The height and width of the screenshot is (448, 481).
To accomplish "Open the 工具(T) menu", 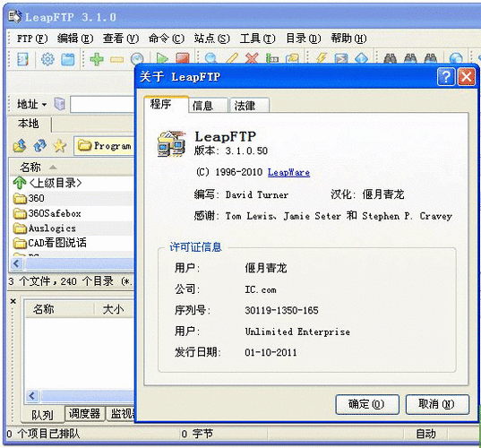I will click(x=258, y=39).
